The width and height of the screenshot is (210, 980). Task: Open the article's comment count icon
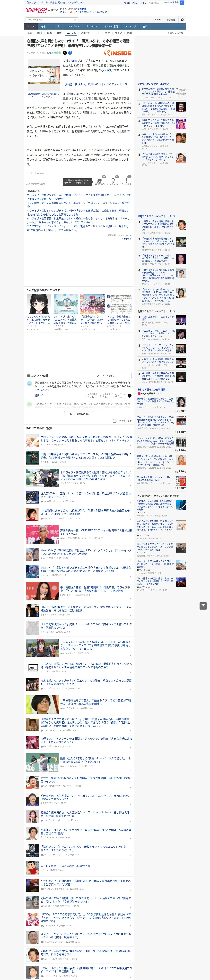click(50, 53)
